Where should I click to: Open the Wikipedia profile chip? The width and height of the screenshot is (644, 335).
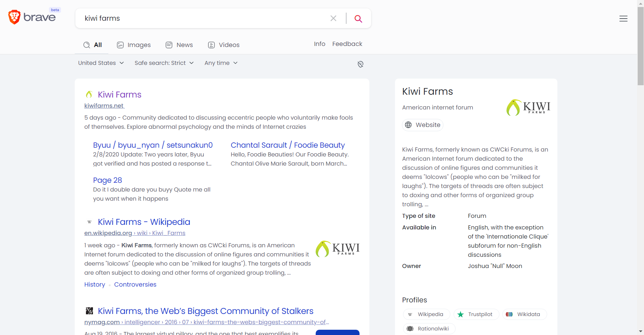[427, 314]
